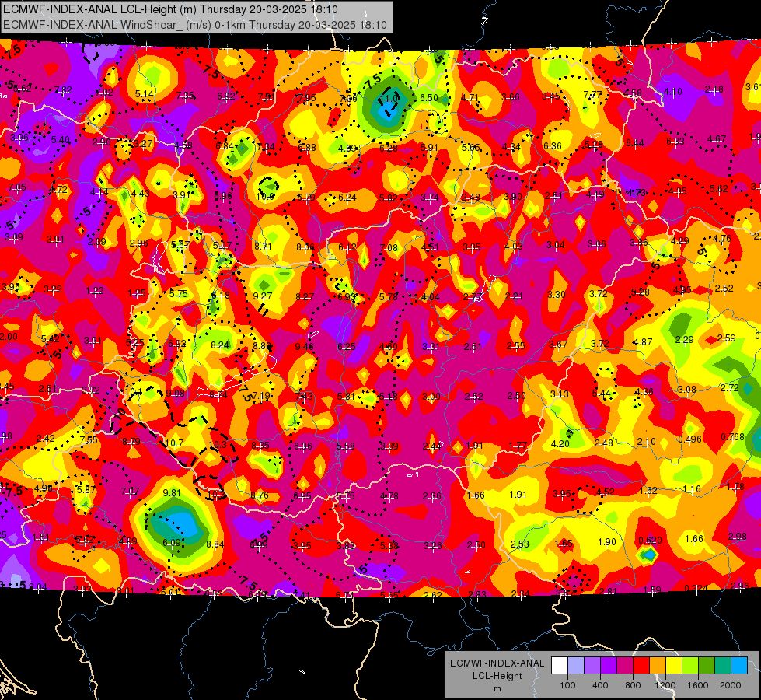Click the 8.71 wind shear value
Viewport: 761px width, 700px height.
point(263,246)
